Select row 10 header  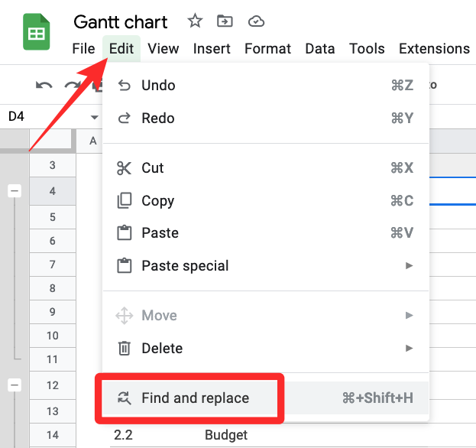(53, 336)
